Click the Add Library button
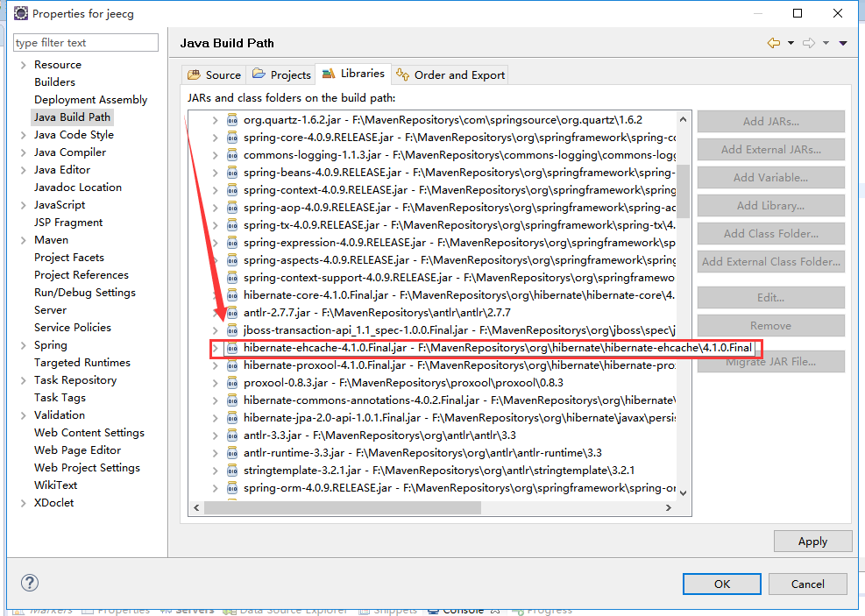This screenshot has height=616, width=865. pyautogui.click(x=770, y=205)
